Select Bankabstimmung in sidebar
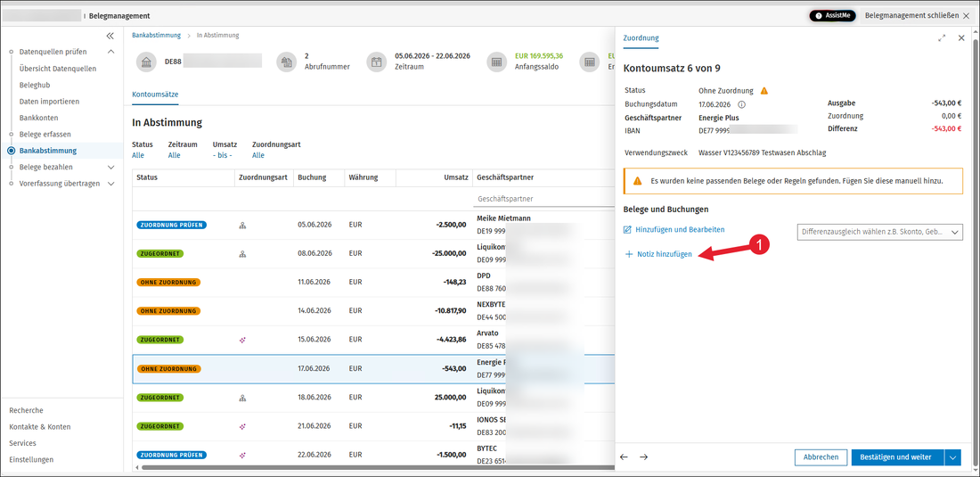Image resolution: width=980 pixels, height=477 pixels. coord(48,151)
